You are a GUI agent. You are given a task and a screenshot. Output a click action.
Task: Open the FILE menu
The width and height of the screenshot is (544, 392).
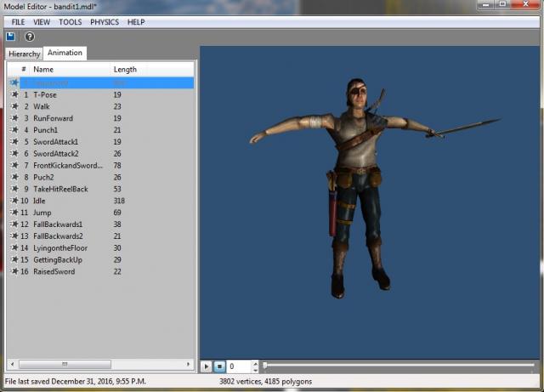(x=18, y=21)
